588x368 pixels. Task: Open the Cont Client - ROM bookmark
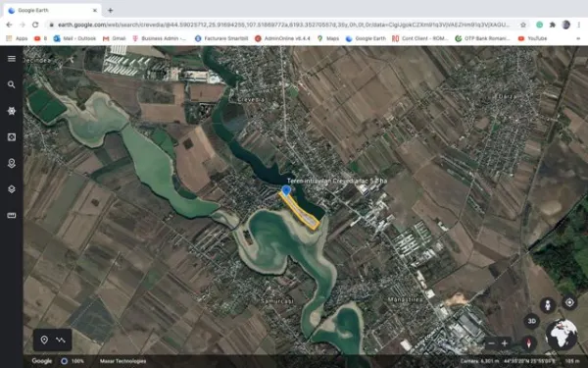tap(420, 38)
